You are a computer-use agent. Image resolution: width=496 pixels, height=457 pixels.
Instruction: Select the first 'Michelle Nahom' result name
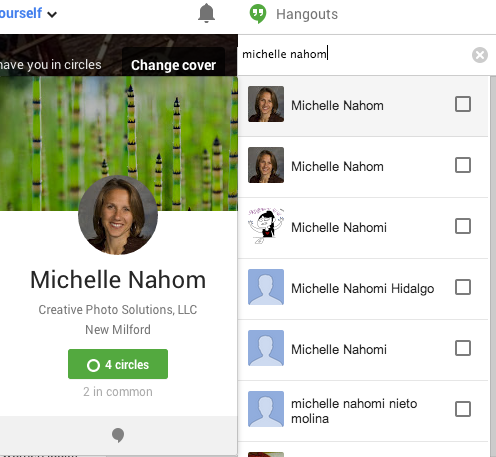tap(337, 106)
